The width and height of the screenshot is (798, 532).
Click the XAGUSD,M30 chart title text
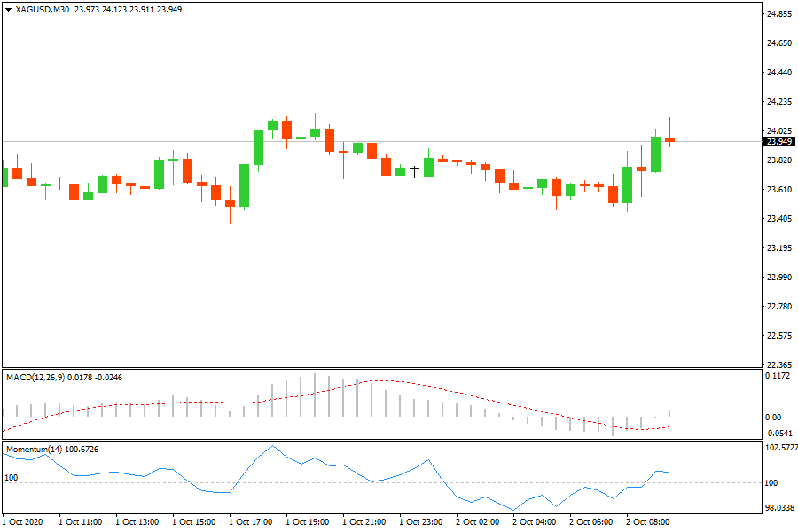click(43, 9)
